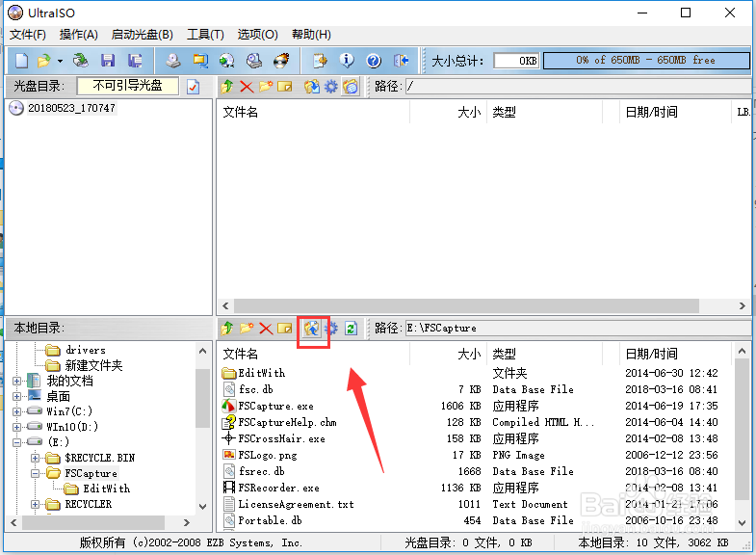The height and width of the screenshot is (555, 756).
Task: Click the disc pane path field
Action: pyautogui.click(x=579, y=87)
